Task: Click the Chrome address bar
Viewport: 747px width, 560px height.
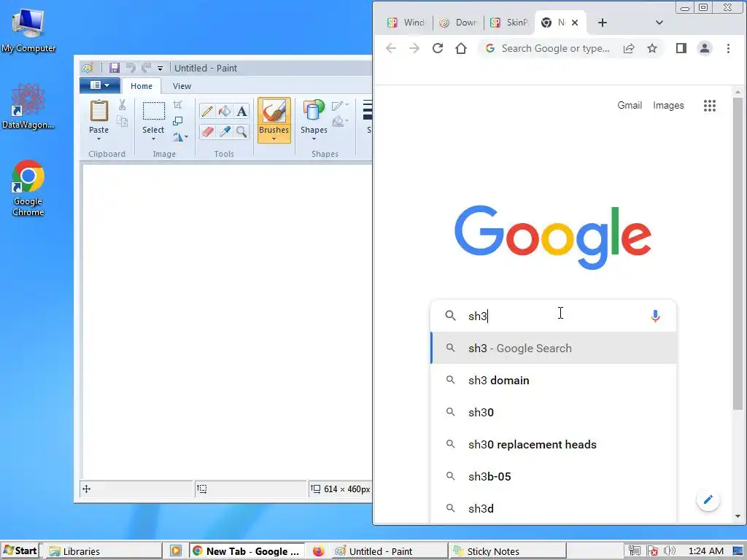Action: pyautogui.click(x=555, y=48)
